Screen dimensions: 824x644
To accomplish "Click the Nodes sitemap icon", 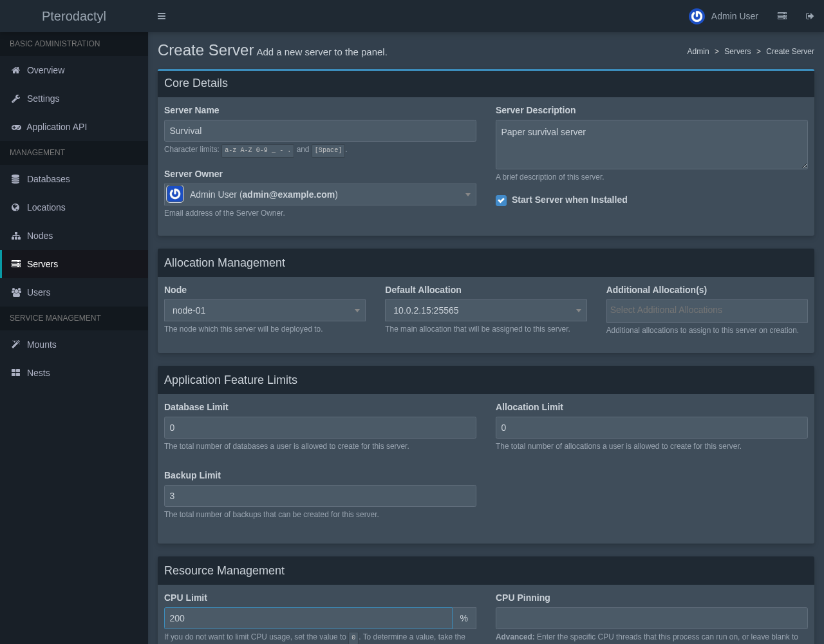I will coord(16,236).
